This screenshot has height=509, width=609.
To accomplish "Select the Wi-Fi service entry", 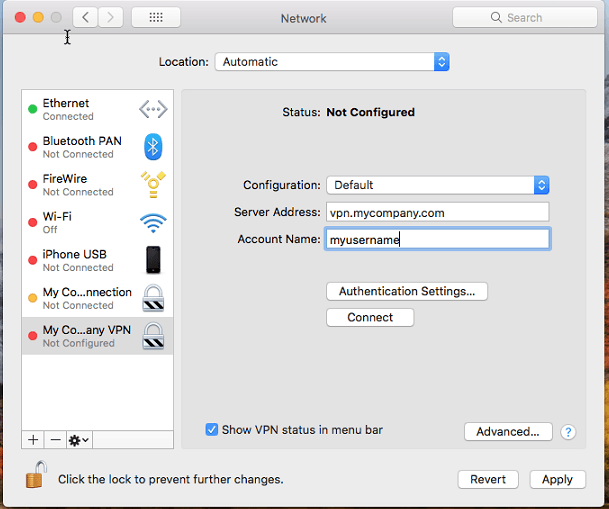I will pos(97,223).
